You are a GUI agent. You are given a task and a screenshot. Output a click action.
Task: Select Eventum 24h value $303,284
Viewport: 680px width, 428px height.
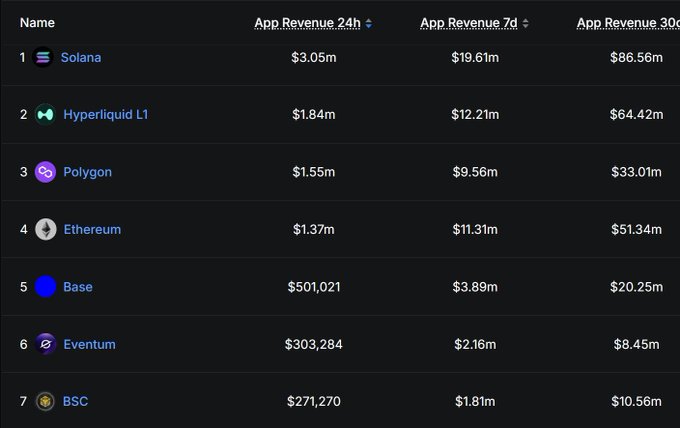click(x=314, y=344)
